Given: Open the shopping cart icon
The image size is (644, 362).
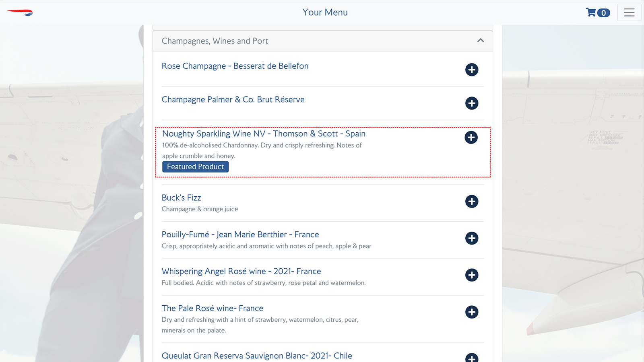Looking at the screenshot, I should (x=591, y=12).
